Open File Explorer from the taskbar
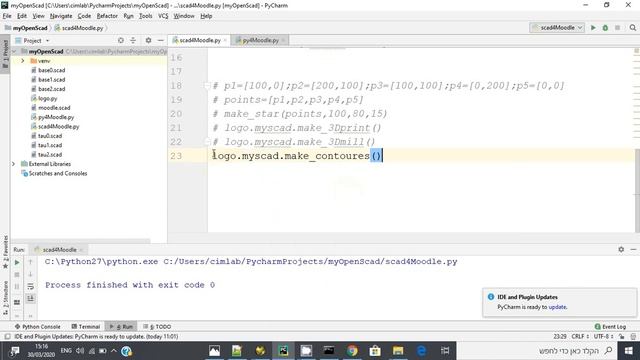 click(398, 351)
